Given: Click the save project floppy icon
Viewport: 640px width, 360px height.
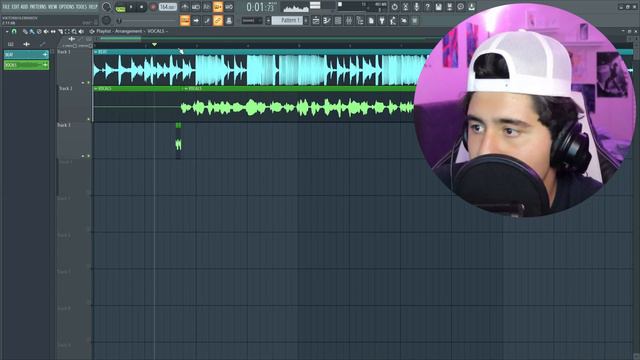Looking at the screenshot, I should pos(438,7).
